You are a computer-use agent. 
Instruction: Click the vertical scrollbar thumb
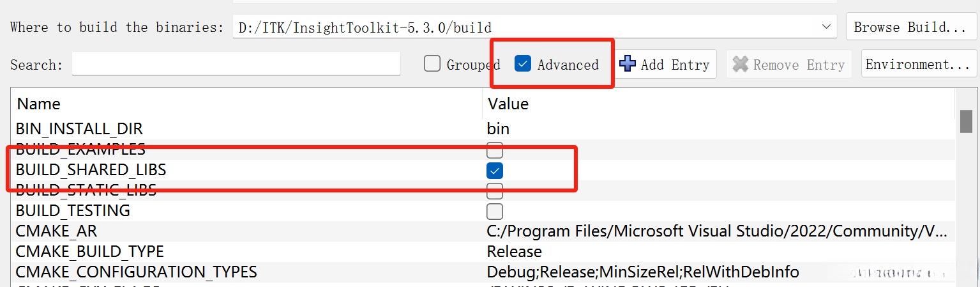click(x=966, y=121)
